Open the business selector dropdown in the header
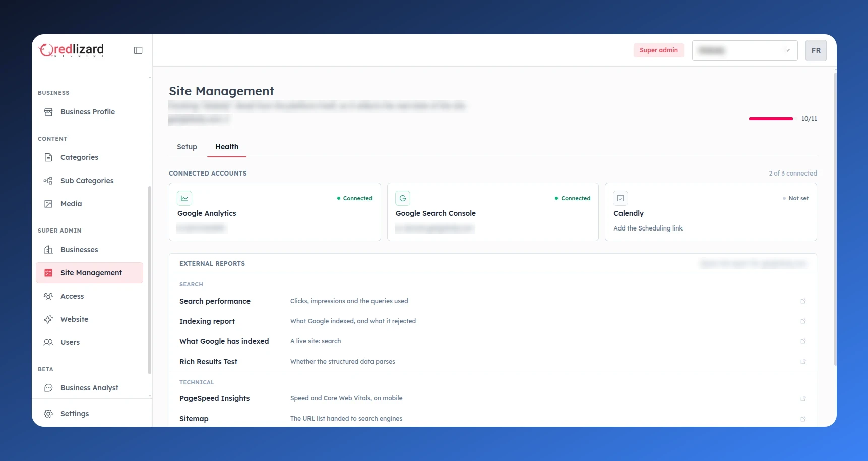The height and width of the screenshot is (461, 868). [745, 50]
